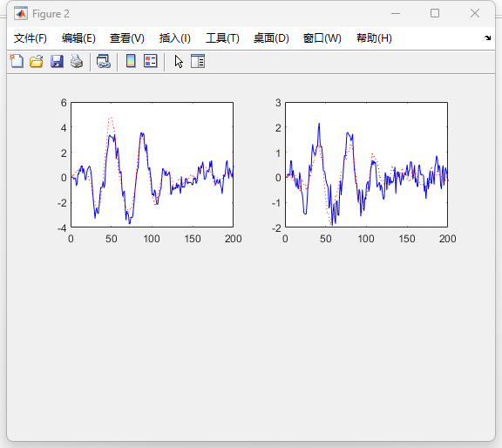Insert a colorbar via the toolbar icon
The height and width of the screenshot is (448, 502).
[x=131, y=61]
